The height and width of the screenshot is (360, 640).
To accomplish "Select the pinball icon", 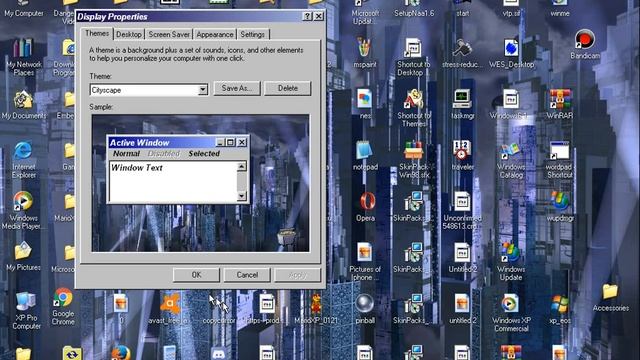I will click(x=364, y=309).
